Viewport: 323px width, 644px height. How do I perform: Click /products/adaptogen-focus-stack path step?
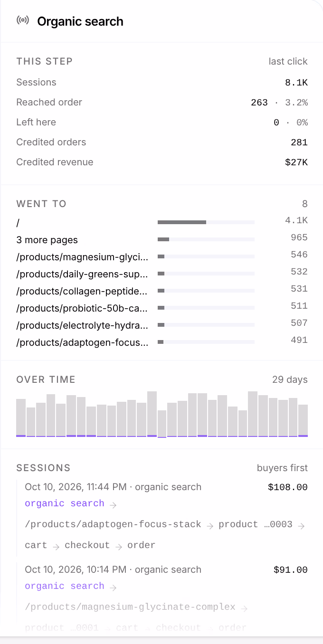[113, 524]
